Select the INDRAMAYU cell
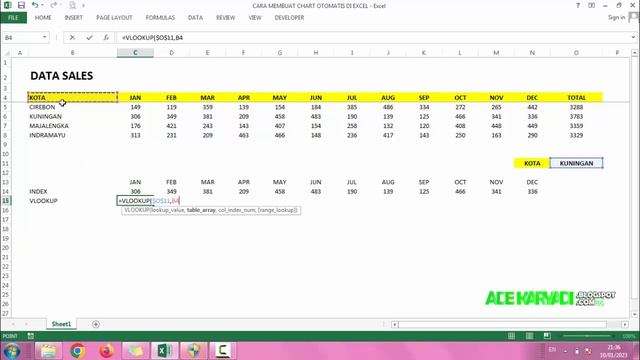This screenshot has width=640, height=360. coord(73,135)
